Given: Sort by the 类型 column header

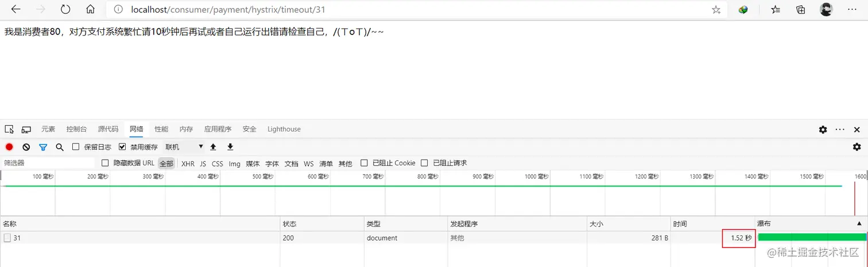Looking at the screenshot, I should (406, 223).
